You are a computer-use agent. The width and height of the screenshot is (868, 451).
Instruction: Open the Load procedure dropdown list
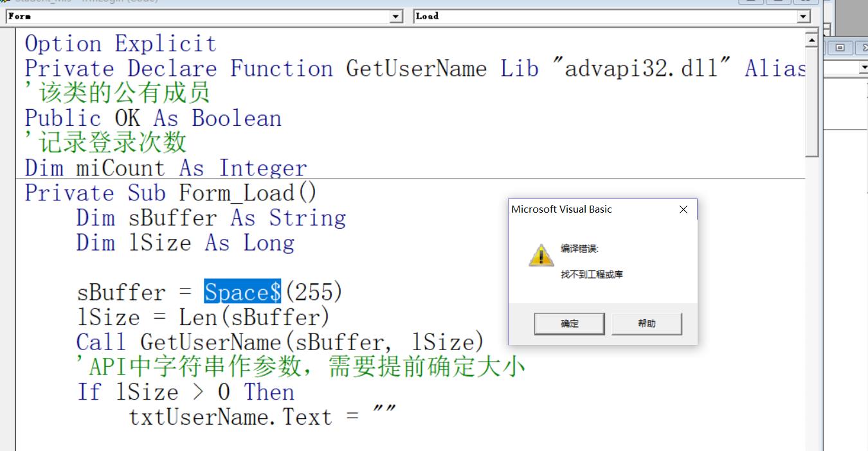tap(804, 17)
